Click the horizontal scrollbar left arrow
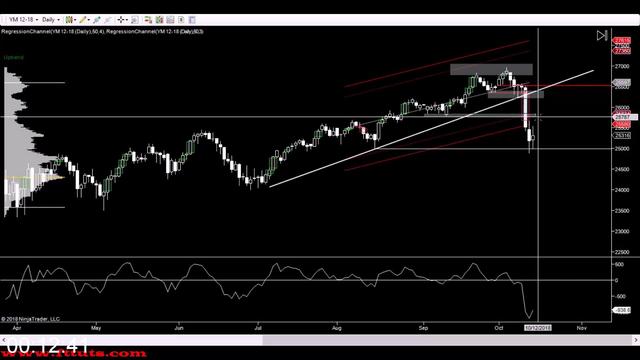The image size is (640, 360). [4, 340]
